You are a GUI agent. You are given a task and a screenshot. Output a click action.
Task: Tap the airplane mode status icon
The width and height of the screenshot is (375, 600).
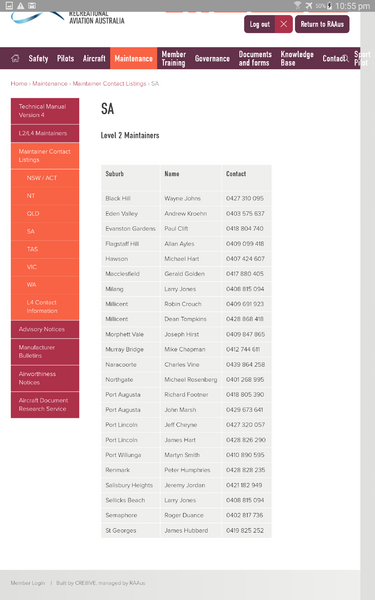(309, 5)
